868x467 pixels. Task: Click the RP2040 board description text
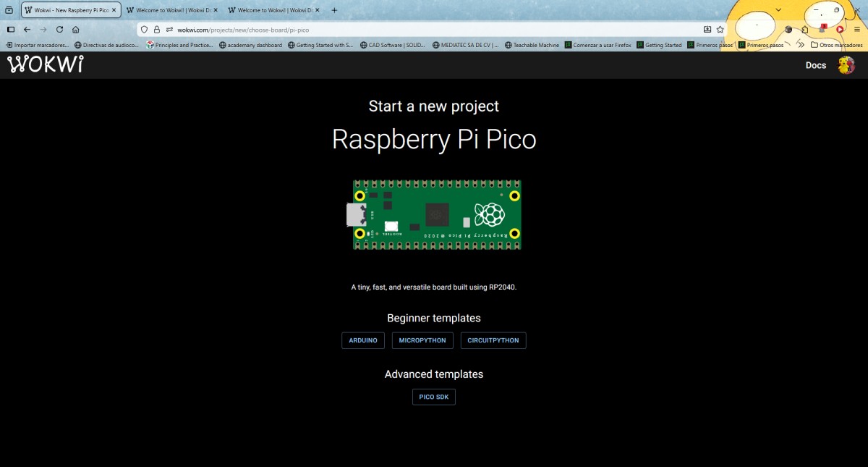(x=434, y=287)
